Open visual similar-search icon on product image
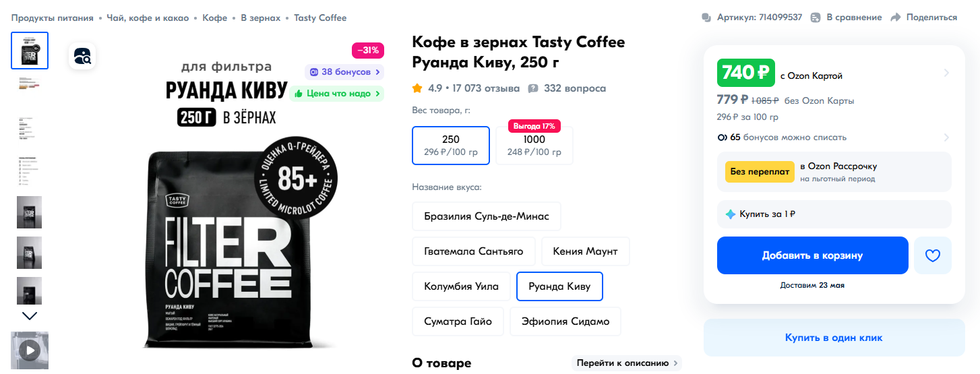The height and width of the screenshot is (374, 980). coord(82,57)
